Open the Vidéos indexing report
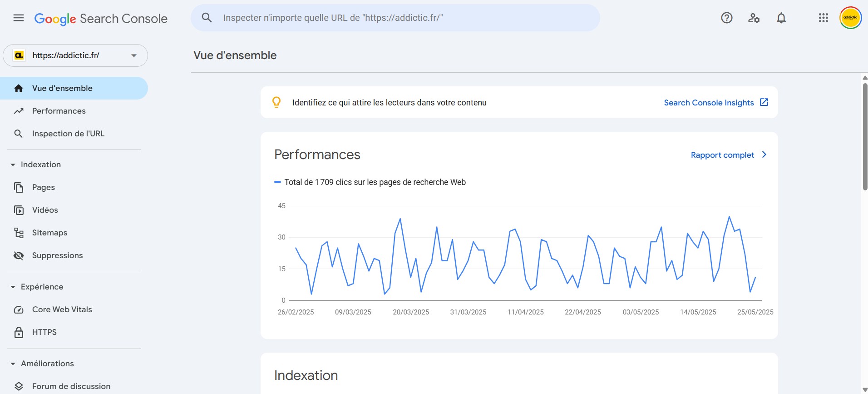This screenshot has width=868, height=394. (x=74, y=210)
